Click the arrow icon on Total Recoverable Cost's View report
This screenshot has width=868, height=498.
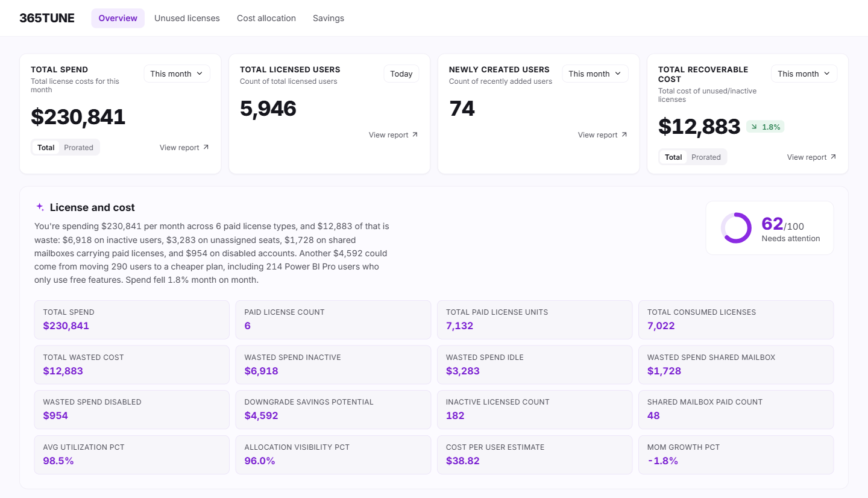coord(833,157)
